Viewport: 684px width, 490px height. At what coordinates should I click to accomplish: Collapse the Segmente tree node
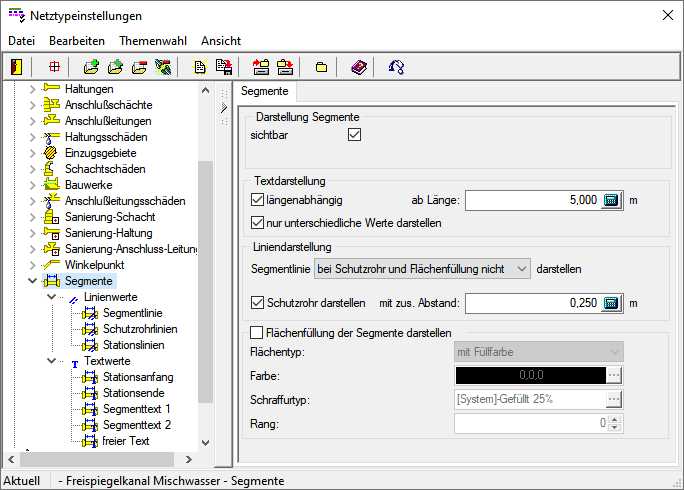(31, 281)
